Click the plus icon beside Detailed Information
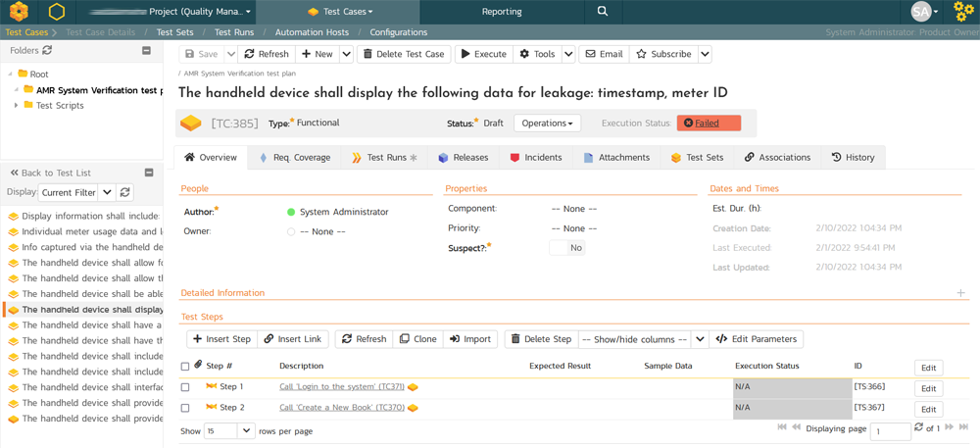Image resolution: width=980 pixels, height=448 pixels. (x=960, y=293)
